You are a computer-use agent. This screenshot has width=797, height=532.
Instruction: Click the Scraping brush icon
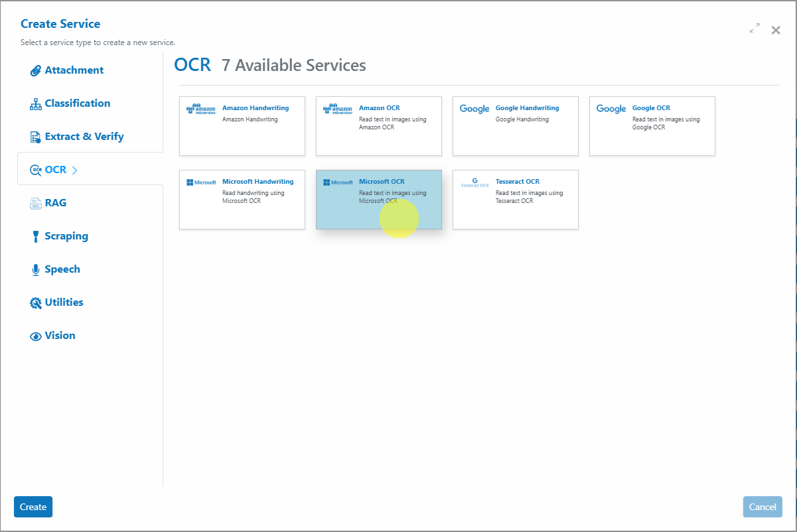[x=36, y=237]
